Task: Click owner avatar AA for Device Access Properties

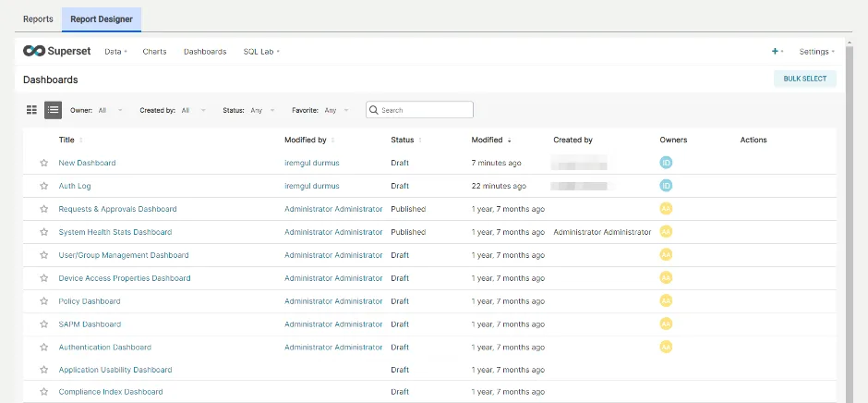Action: tap(666, 277)
